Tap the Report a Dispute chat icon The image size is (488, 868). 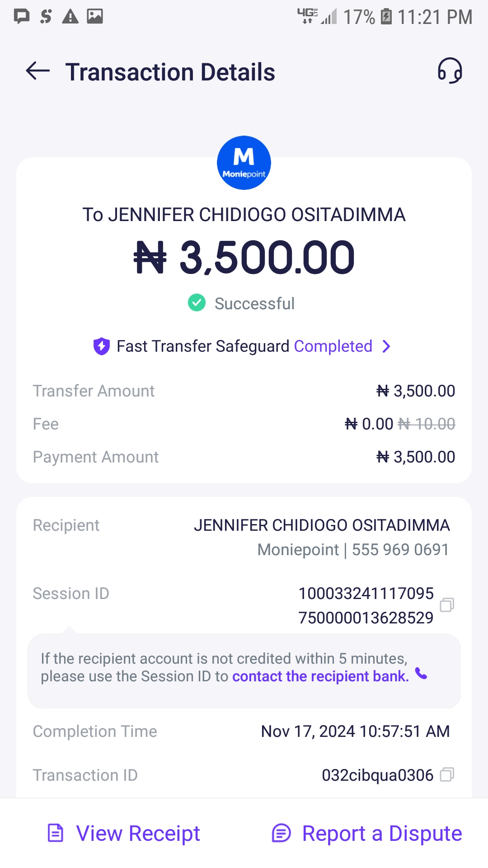281,833
